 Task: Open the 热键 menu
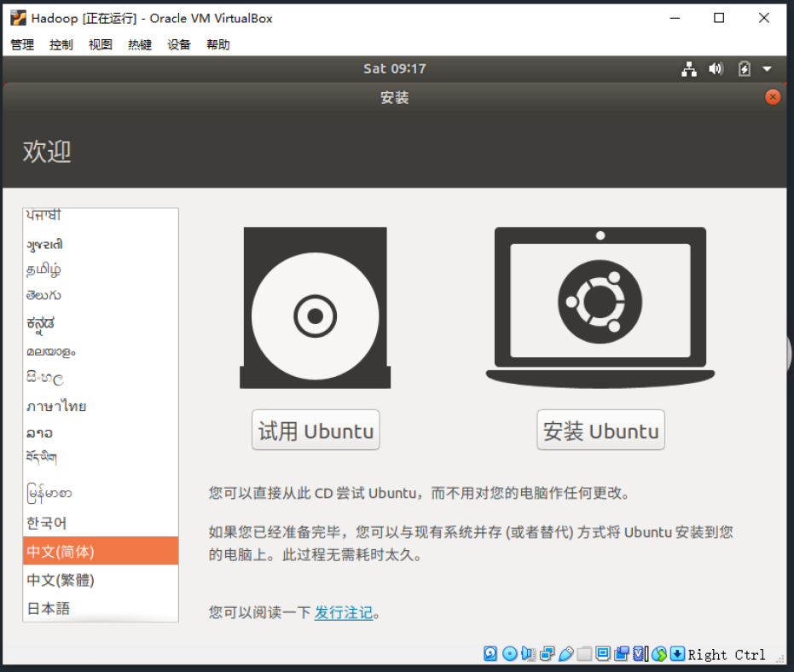140,44
